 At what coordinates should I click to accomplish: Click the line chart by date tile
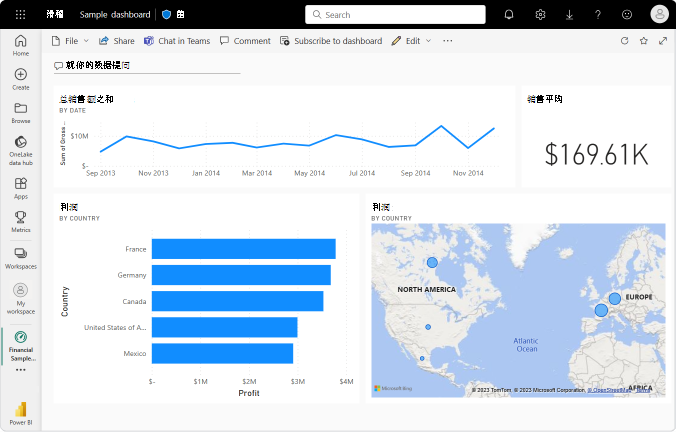pos(284,137)
